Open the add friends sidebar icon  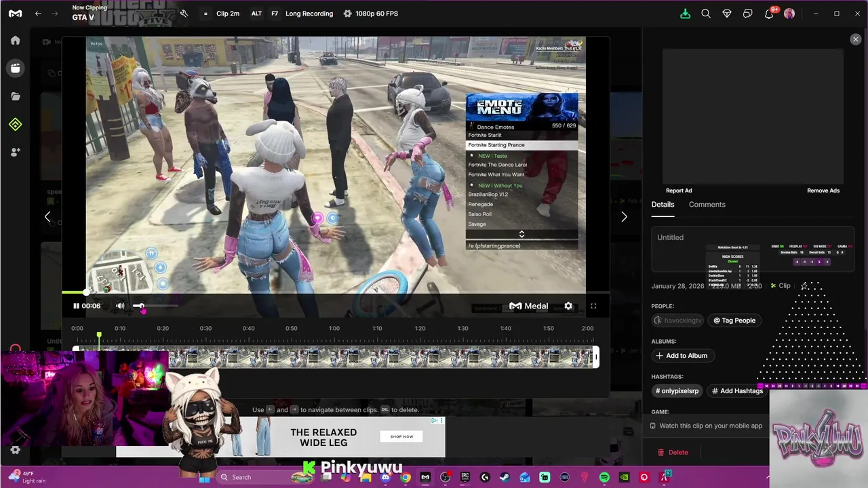point(15,152)
